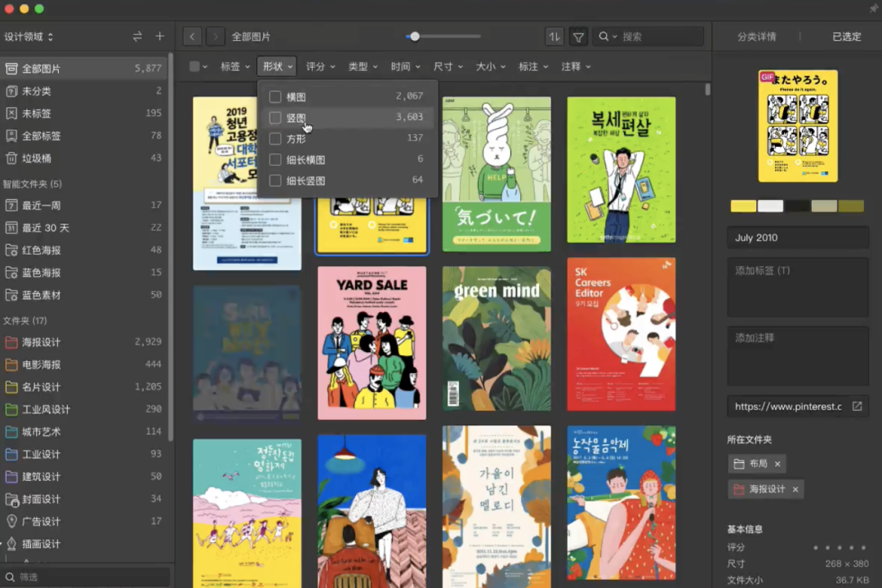
Task: Click the back navigation arrow above the grid
Action: (x=192, y=36)
